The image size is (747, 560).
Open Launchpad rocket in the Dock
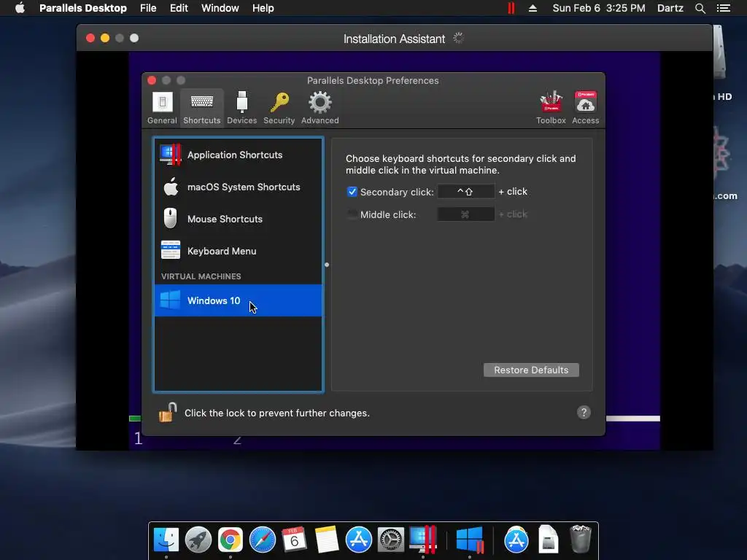[198, 540]
